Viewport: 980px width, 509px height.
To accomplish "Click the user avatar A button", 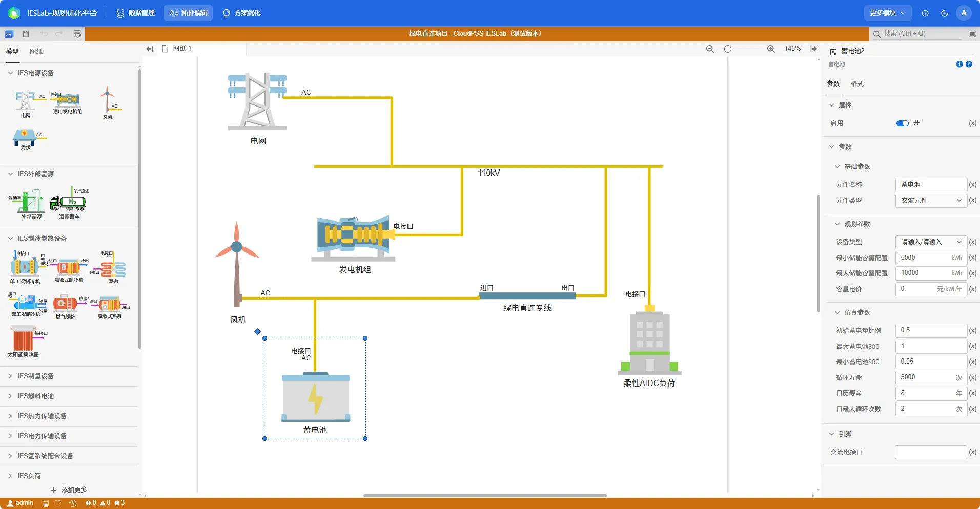I will [964, 13].
